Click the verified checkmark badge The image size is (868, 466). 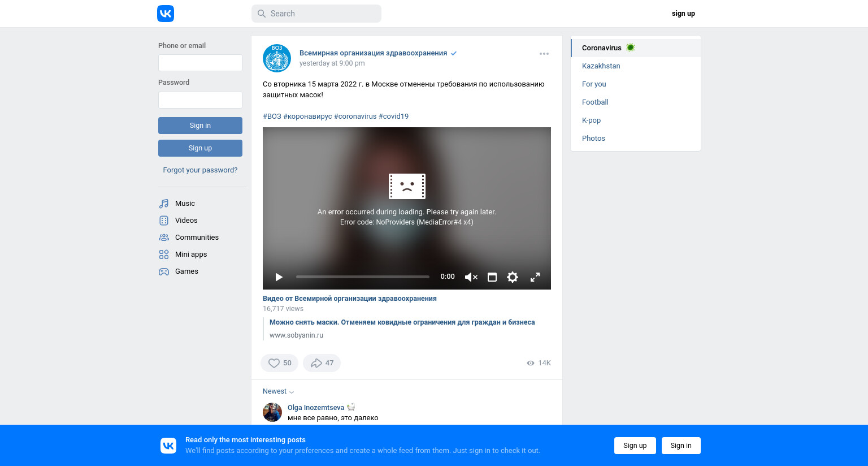454,53
